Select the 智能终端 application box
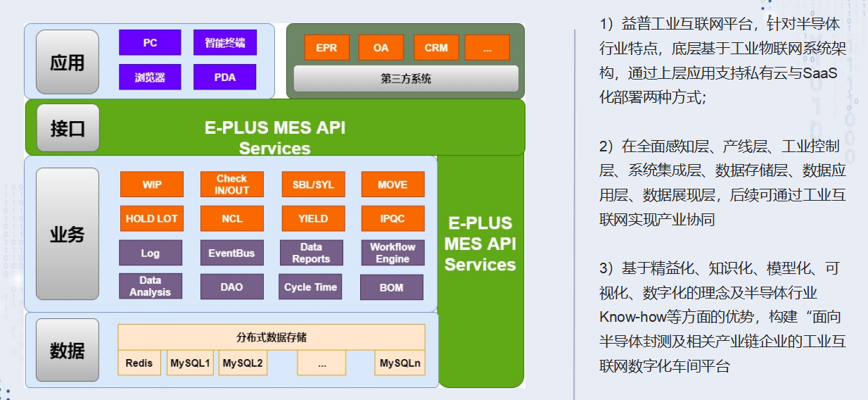This screenshot has width=868, height=400. coord(225,42)
